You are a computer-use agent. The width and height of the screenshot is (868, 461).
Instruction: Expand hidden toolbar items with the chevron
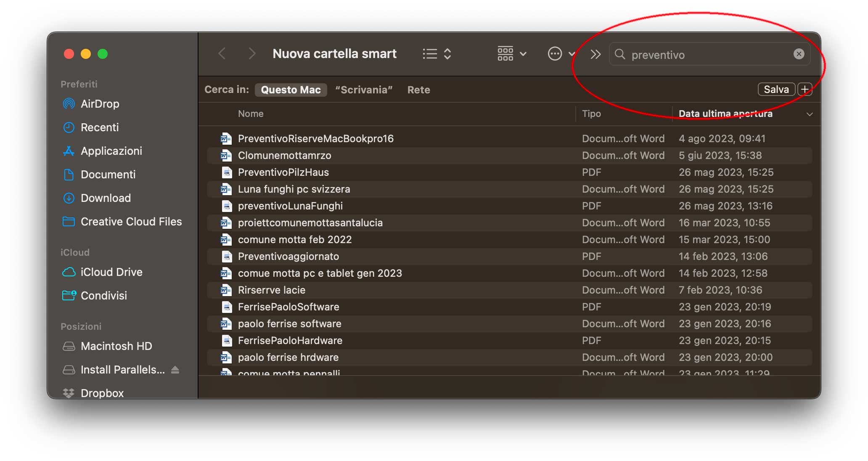point(595,53)
